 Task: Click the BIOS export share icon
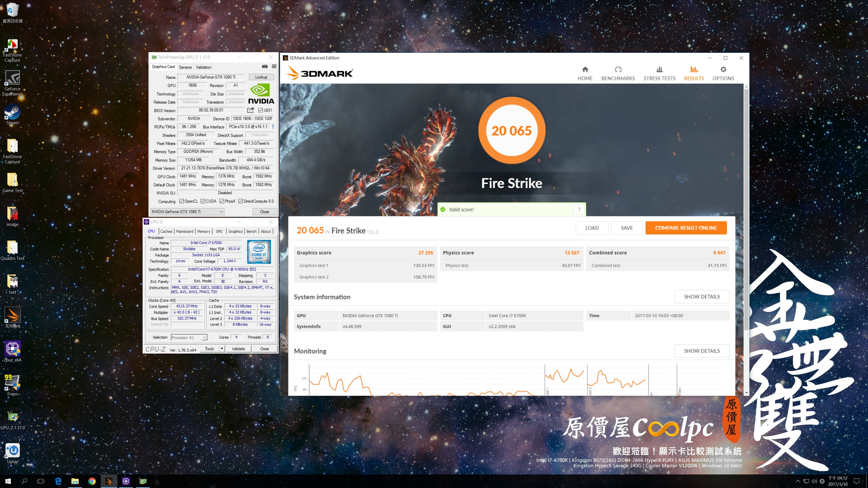coord(250,110)
